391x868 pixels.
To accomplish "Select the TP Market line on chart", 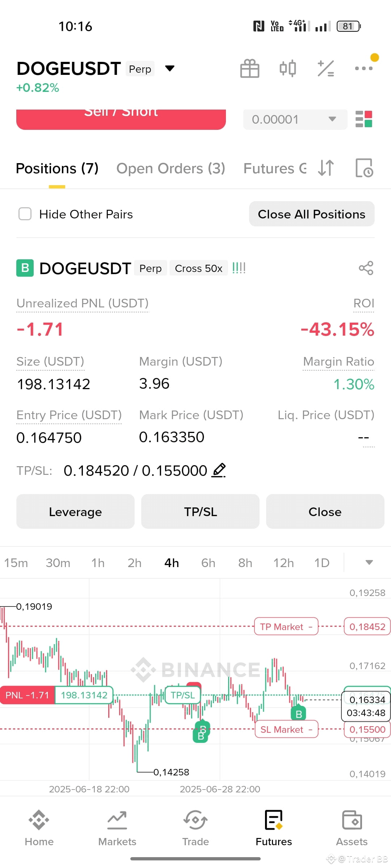I will [286, 626].
